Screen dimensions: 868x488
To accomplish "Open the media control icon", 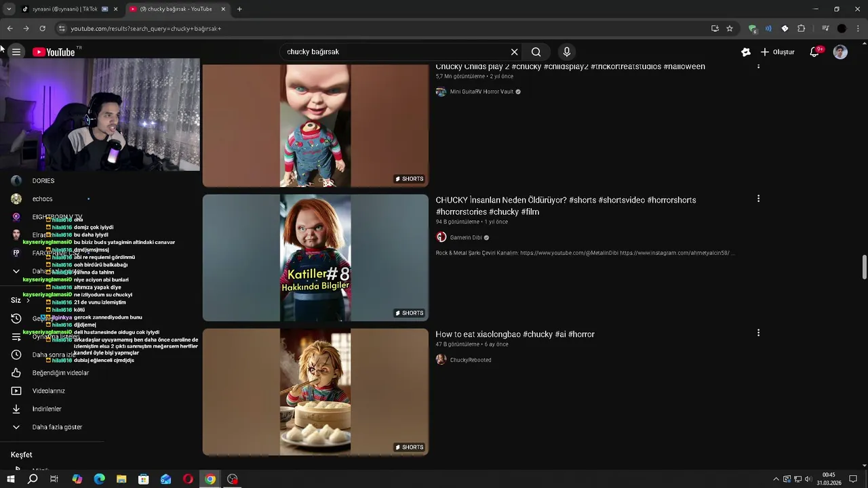I will point(825,28).
